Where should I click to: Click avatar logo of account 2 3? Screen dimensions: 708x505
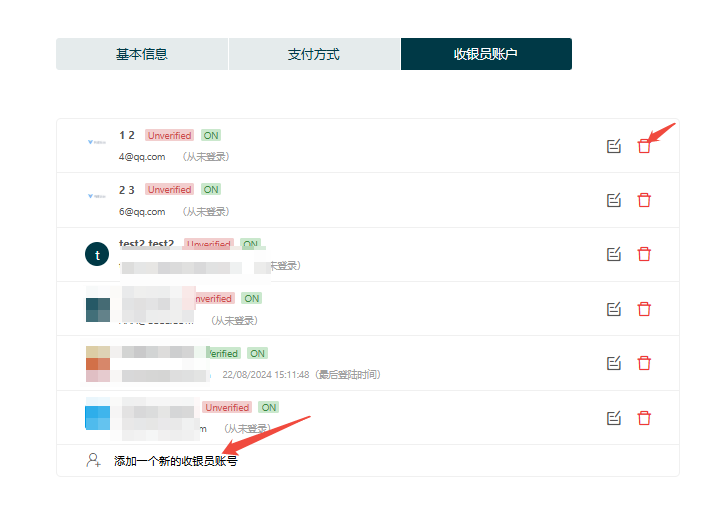click(x=97, y=196)
